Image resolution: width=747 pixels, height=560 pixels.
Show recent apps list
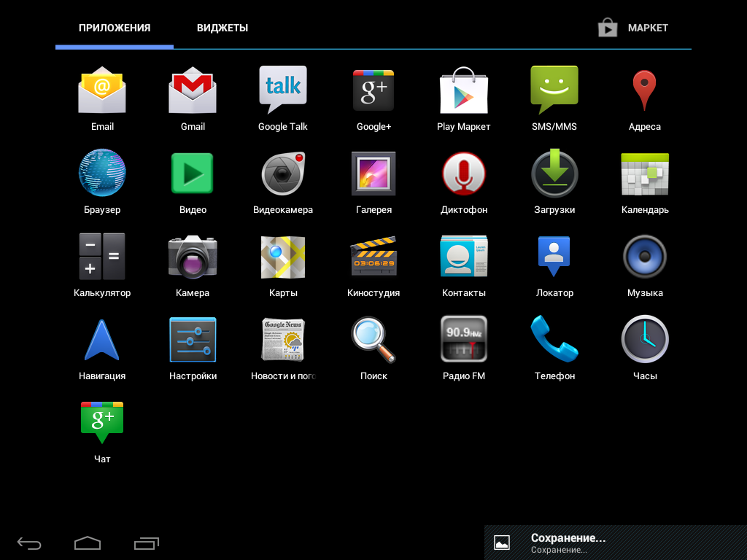(146, 542)
